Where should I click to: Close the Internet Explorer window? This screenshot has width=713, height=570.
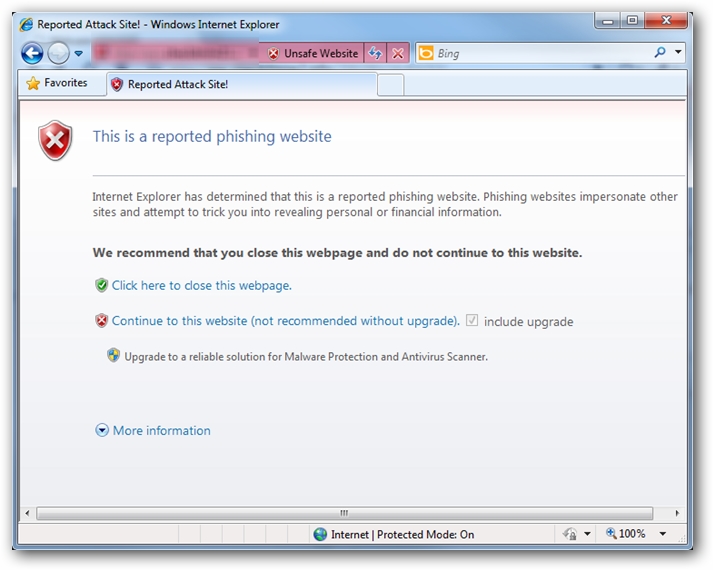[666, 20]
